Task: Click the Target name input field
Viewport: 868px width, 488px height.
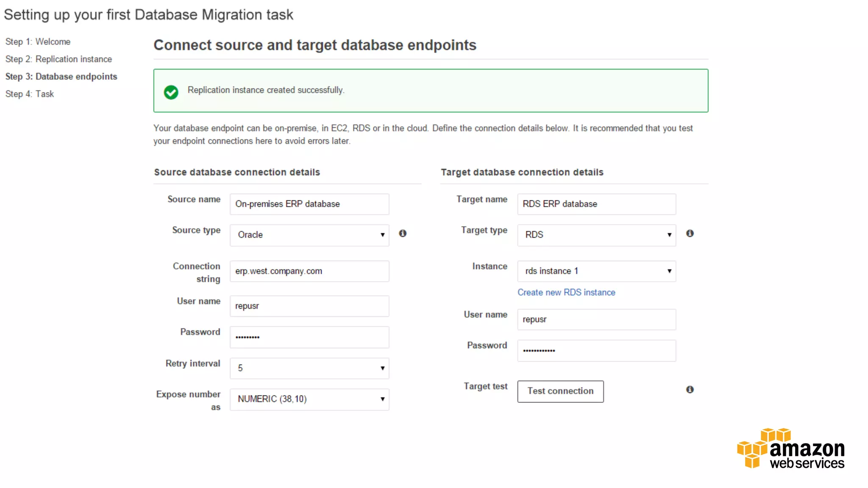Action: pos(596,204)
